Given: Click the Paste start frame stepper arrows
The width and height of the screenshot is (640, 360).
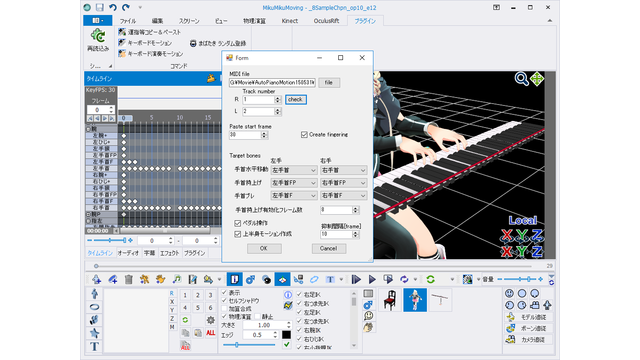Looking at the screenshot, I should coord(264,135).
